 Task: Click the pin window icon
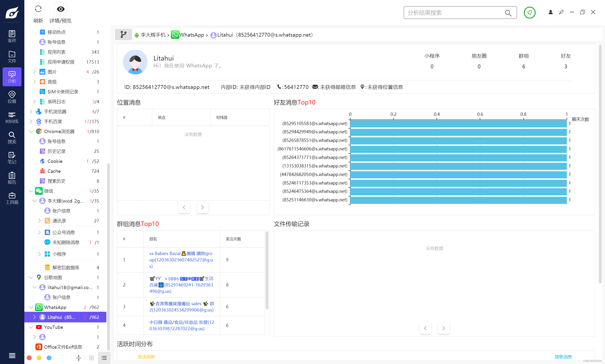(561, 12)
